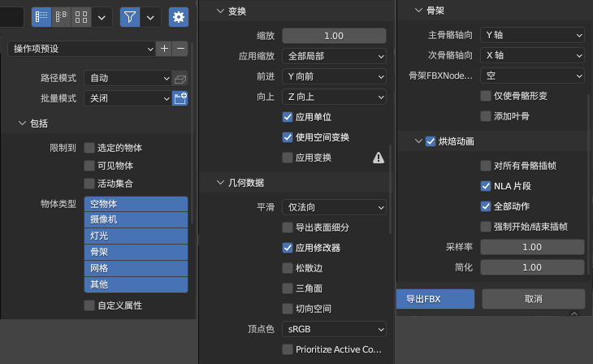
Task: Click the 导出FBX button
Action: click(435, 299)
